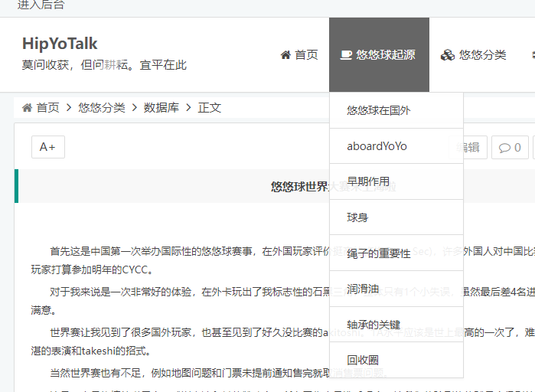Open the 悠悠球起源 menu
535x392 pixels.
[x=379, y=55]
